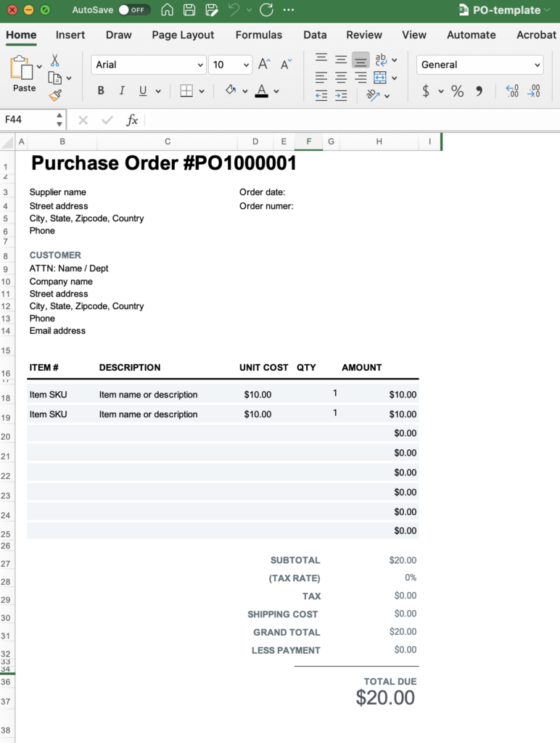Image resolution: width=560 pixels, height=743 pixels.
Task: Open the Formulas tab
Action: click(x=259, y=35)
